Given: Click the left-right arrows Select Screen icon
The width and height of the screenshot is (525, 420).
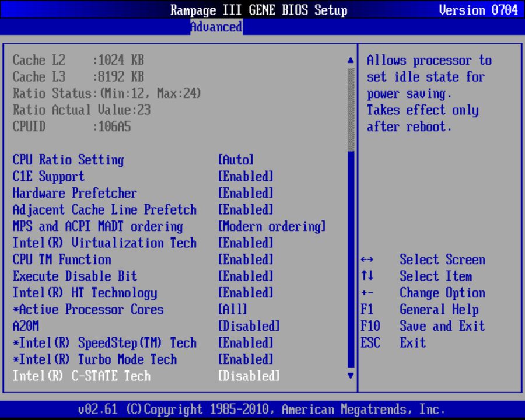Looking at the screenshot, I should pyautogui.click(x=367, y=260).
